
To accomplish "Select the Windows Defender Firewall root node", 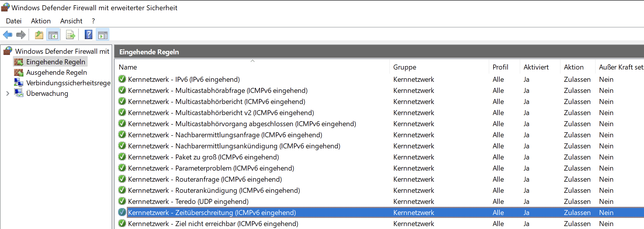I will (x=62, y=51).
